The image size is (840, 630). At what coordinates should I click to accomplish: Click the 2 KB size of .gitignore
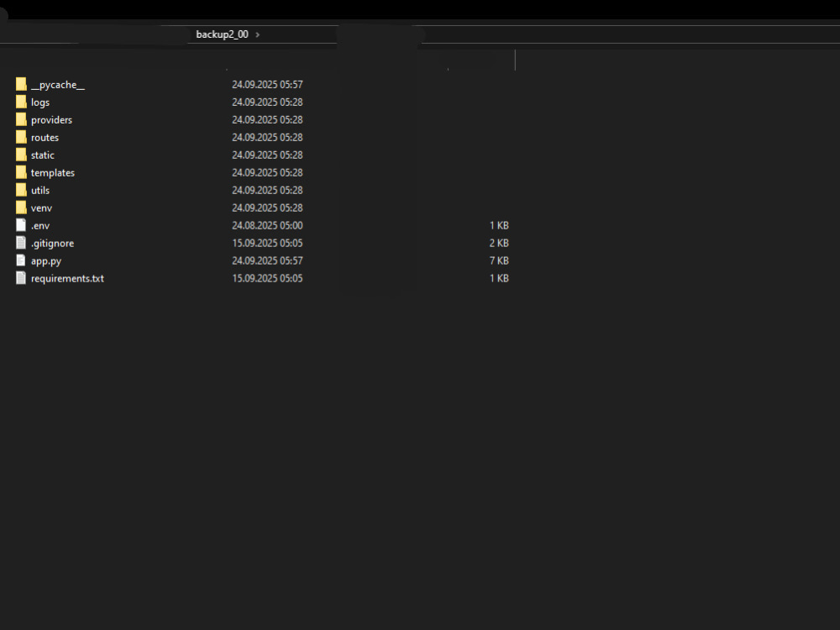click(x=499, y=244)
